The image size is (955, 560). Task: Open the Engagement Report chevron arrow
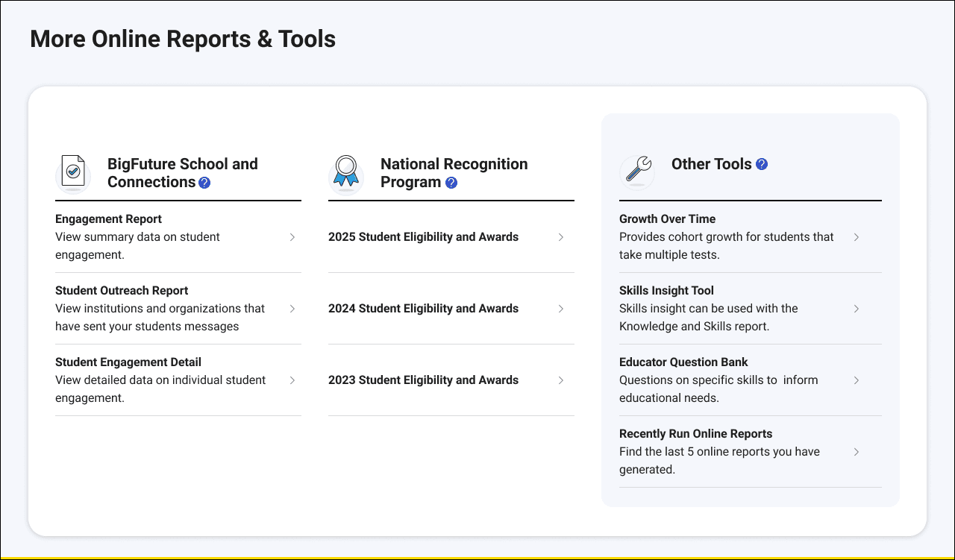pyautogui.click(x=292, y=237)
